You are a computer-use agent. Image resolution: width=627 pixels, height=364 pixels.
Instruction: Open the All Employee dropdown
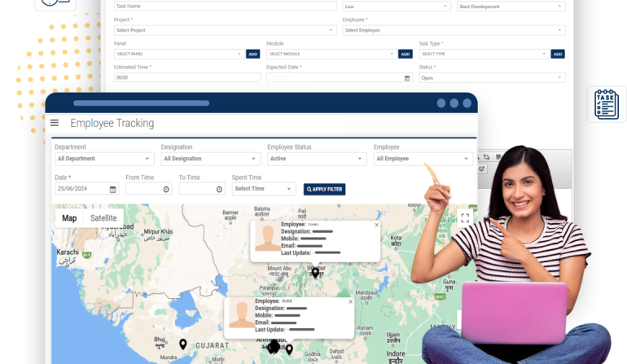coord(423,159)
